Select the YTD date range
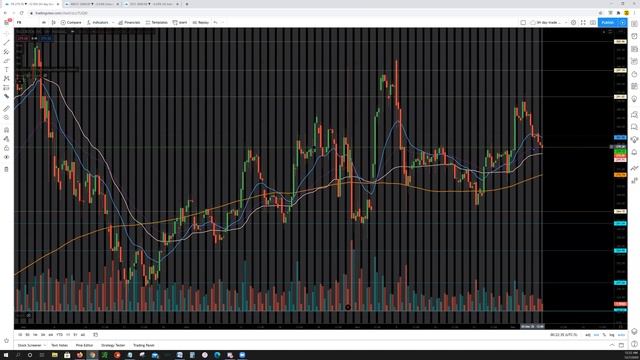Viewport: 640px width, 360px height. click(60, 335)
